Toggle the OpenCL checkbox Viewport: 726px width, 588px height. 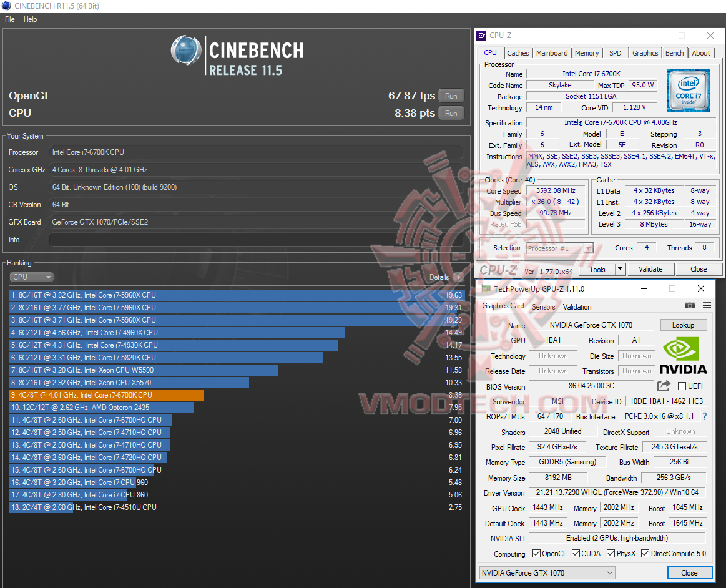click(x=536, y=553)
